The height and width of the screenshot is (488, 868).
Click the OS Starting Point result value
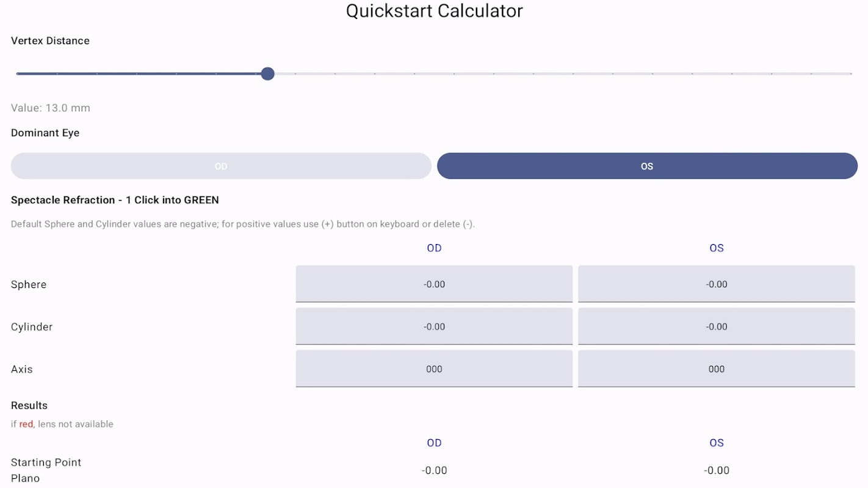pos(716,470)
